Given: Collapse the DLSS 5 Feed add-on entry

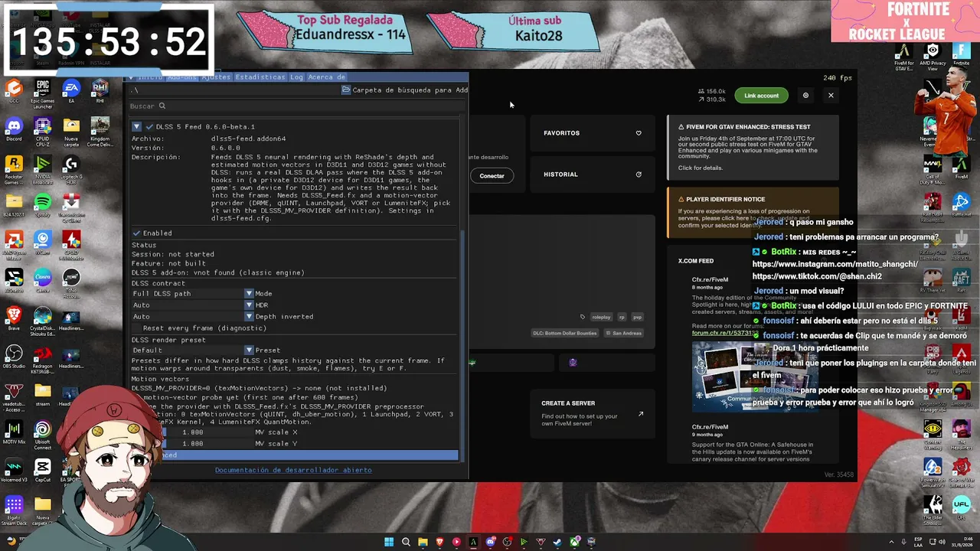Looking at the screenshot, I should click(136, 127).
